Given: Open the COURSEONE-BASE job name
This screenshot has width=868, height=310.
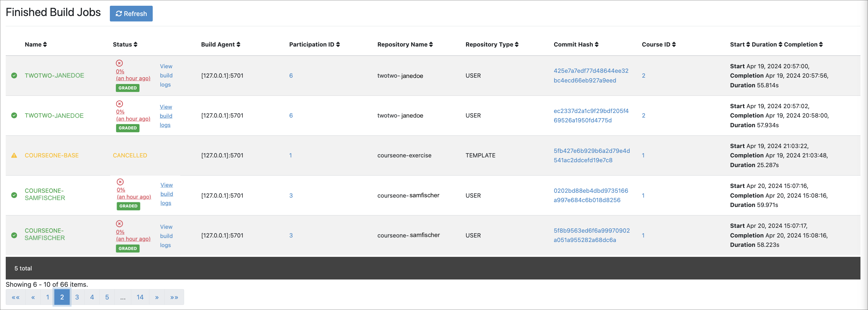Looking at the screenshot, I should click(x=52, y=156).
